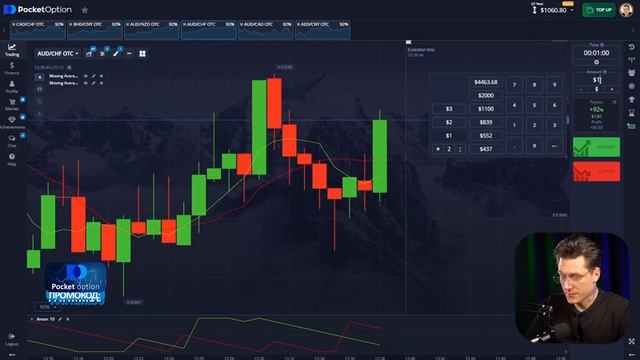Select the $2000 preset amount
This screenshot has width=640, height=360.
pos(486,95)
